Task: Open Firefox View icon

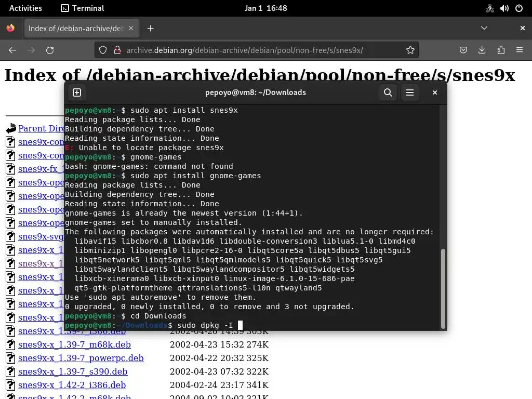Action: click(x=10, y=28)
